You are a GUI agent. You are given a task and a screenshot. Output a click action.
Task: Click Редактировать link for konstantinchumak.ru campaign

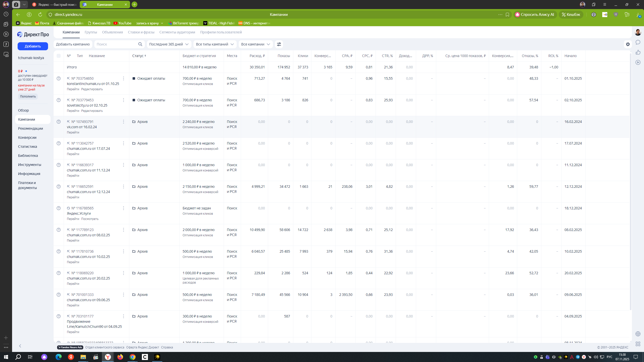(92, 89)
